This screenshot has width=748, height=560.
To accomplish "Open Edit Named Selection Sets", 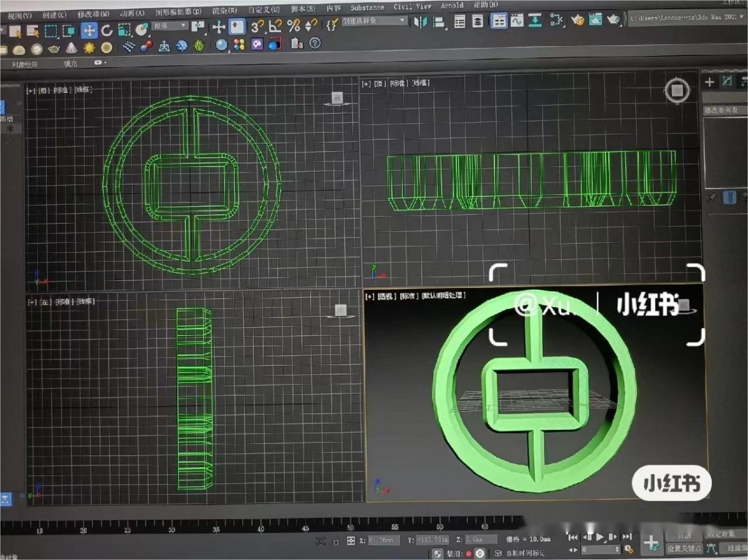I will (332, 25).
